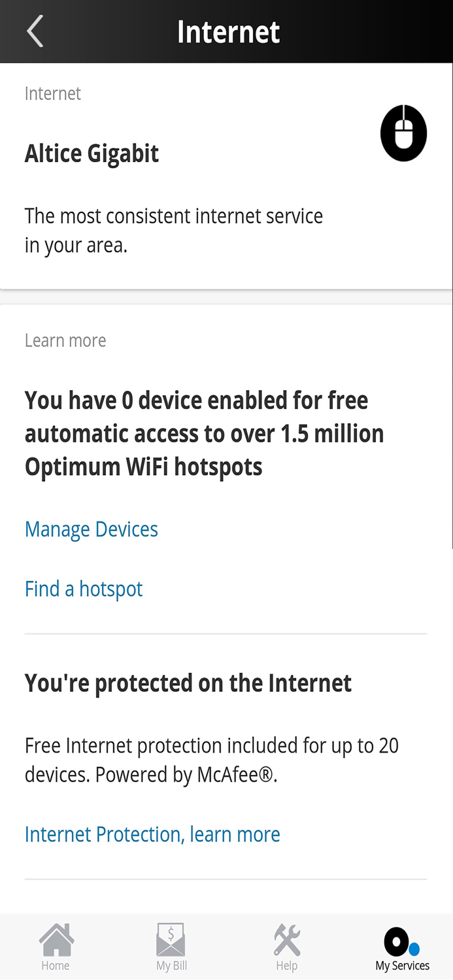This screenshot has height=980, width=453.
Task: Click the Home house icon
Action: tap(56, 939)
